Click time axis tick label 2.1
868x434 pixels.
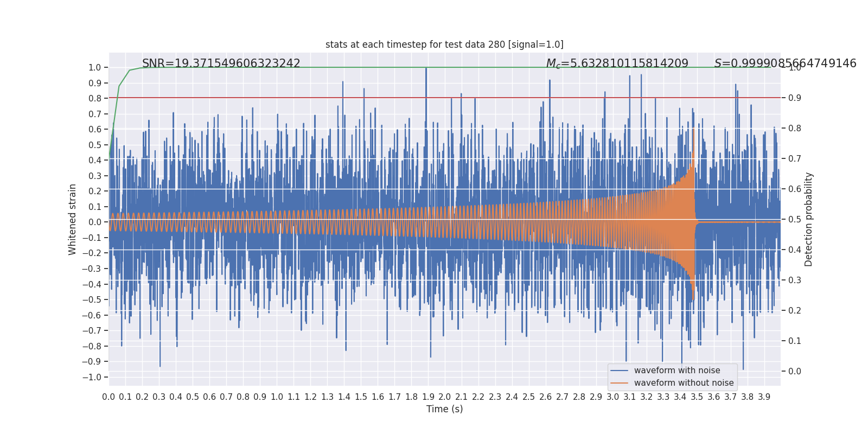click(462, 397)
